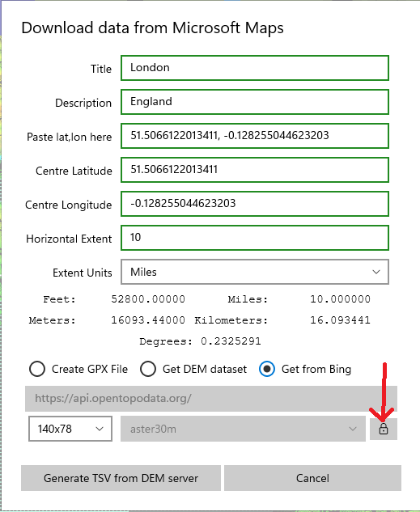This screenshot has width=420, height=512.
Task: Click the Kilometers value 16.093441
Action: pos(341,320)
